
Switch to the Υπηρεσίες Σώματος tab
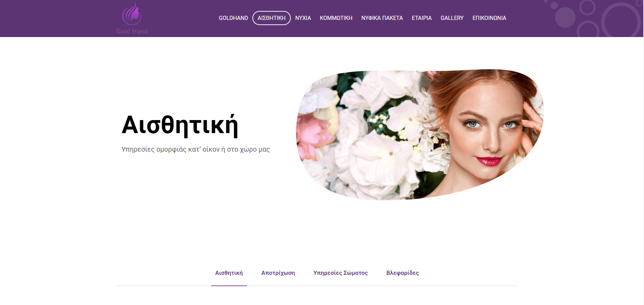coord(340,273)
